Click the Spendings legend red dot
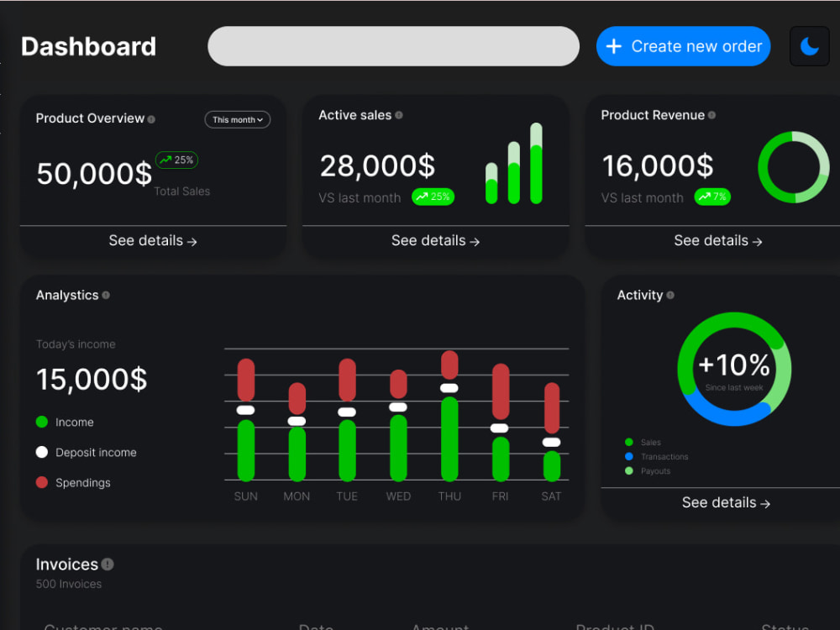Viewport: 840px width, 630px height. [x=42, y=482]
